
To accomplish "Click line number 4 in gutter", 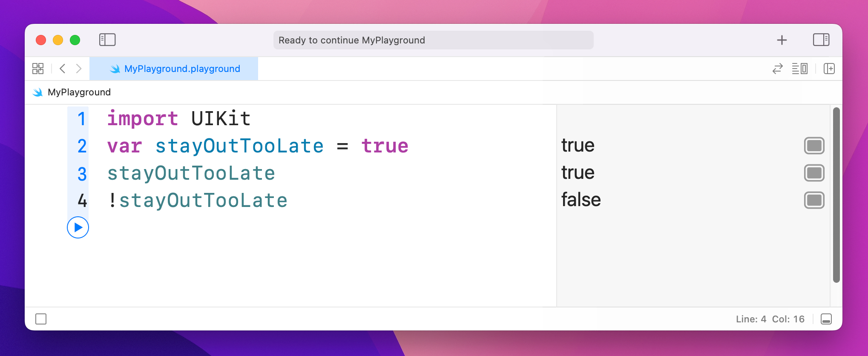I will coord(82,200).
